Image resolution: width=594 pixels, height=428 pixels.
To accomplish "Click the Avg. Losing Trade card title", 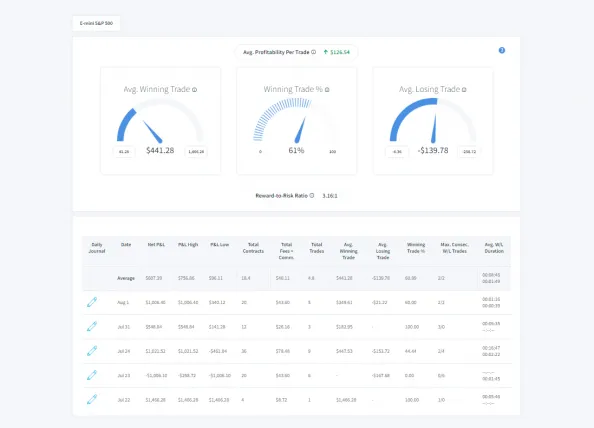I will click(x=429, y=89).
